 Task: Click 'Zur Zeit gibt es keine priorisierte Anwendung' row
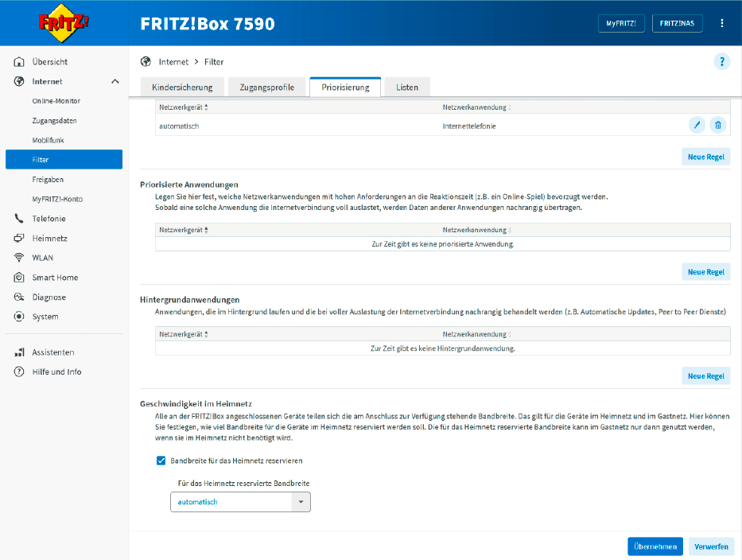coord(442,244)
